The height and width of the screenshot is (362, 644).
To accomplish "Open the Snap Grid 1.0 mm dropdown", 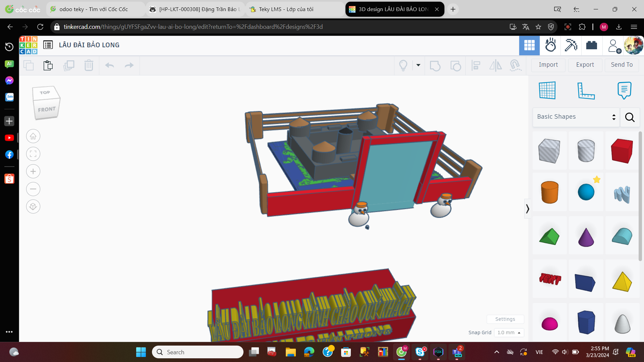I will click(509, 333).
